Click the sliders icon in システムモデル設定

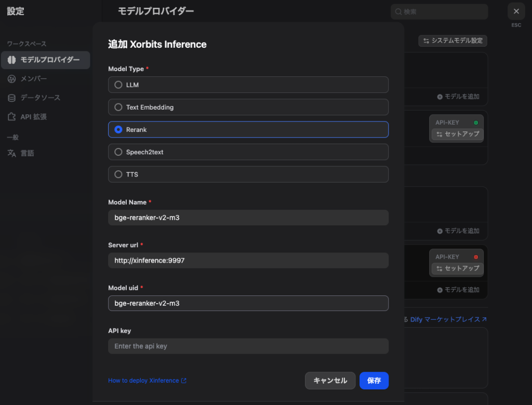pyautogui.click(x=426, y=40)
